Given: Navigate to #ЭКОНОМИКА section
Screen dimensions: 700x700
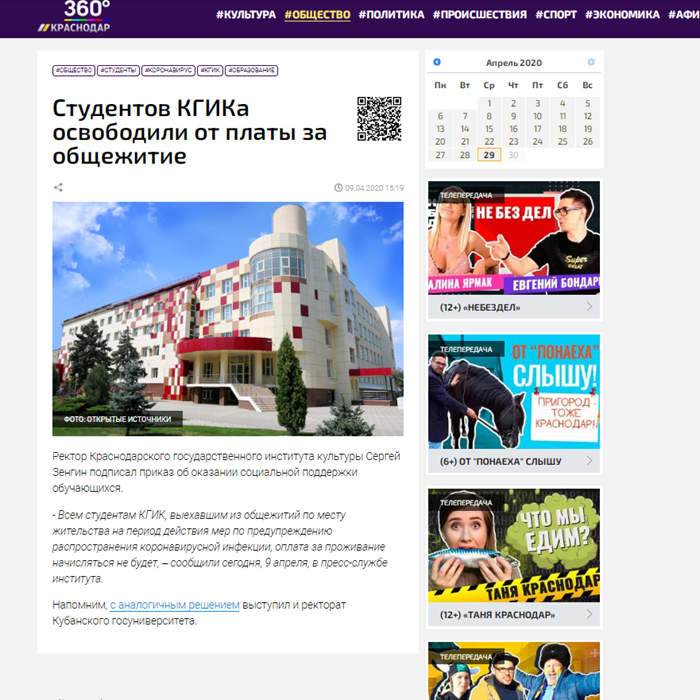Looking at the screenshot, I should pos(622,15).
